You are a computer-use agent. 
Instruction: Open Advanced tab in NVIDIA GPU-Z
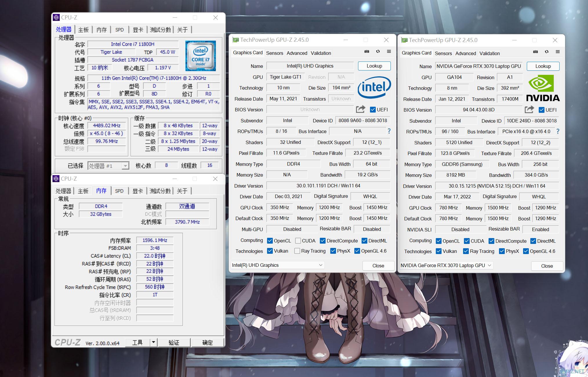point(466,53)
